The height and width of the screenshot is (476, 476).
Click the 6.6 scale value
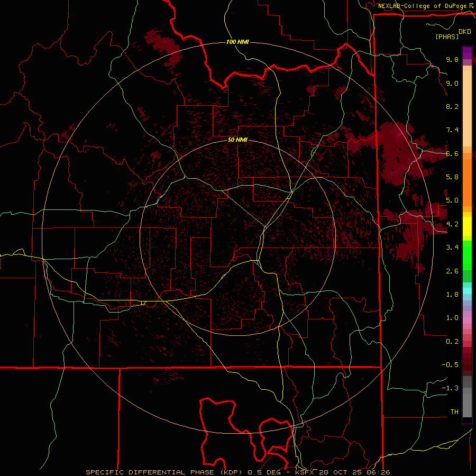coord(452,153)
